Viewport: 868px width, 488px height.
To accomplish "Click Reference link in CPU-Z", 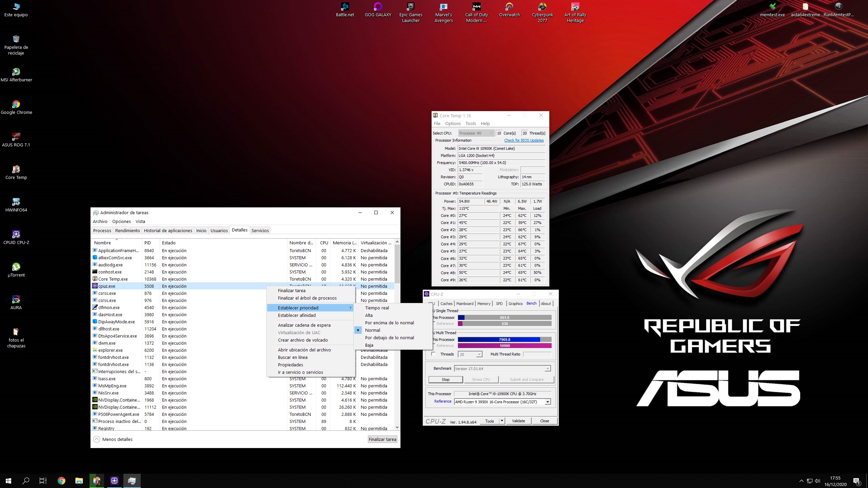I will click(x=442, y=401).
